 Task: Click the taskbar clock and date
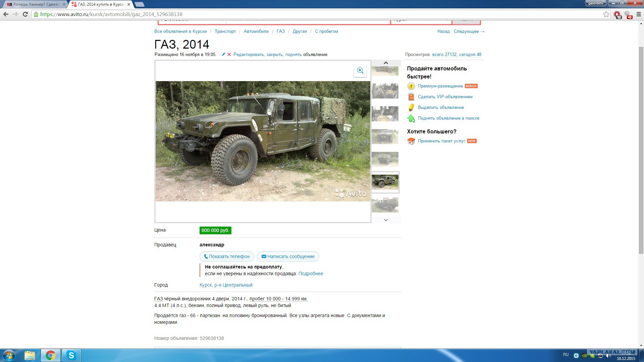coord(626,356)
